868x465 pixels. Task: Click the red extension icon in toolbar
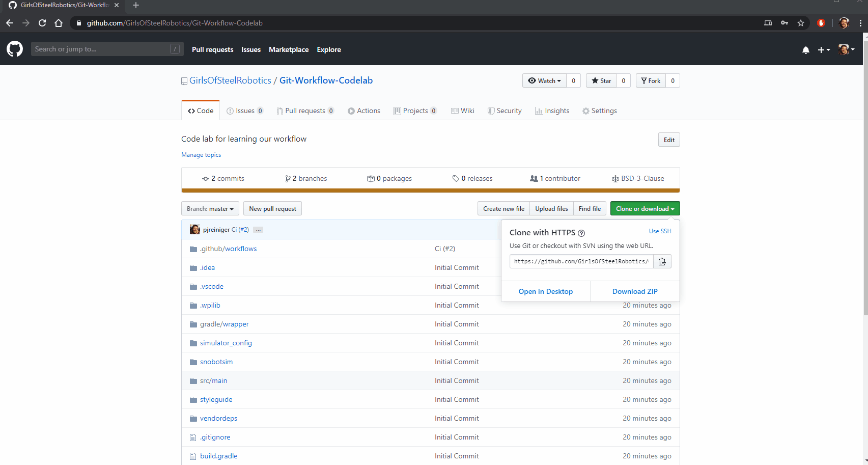[x=821, y=23]
